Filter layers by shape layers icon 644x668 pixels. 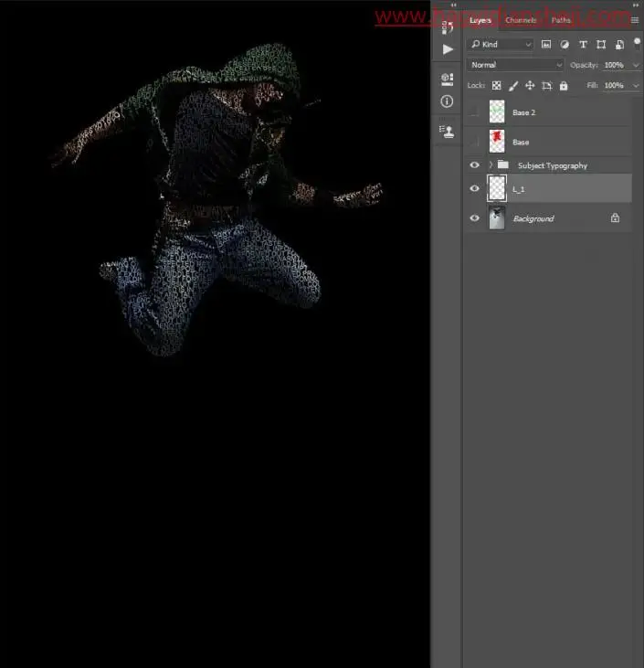click(601, 44)
